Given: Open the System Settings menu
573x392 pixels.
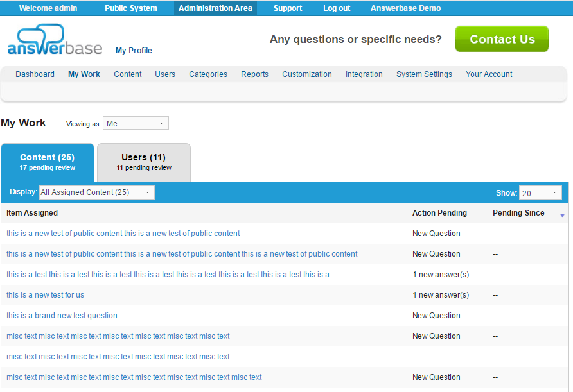Looking at the screenshot, I should 424,74.
